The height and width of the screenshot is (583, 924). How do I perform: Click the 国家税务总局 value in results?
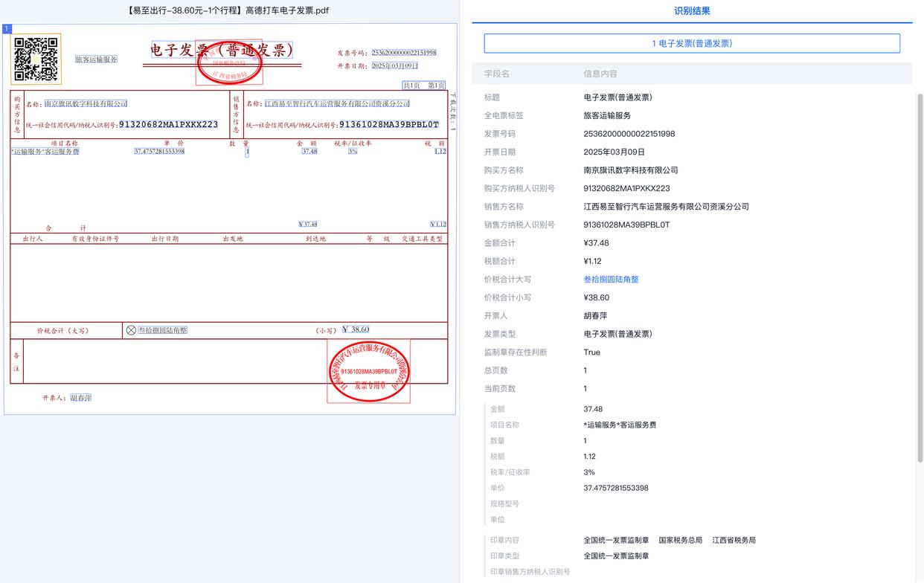click(680, 541)
